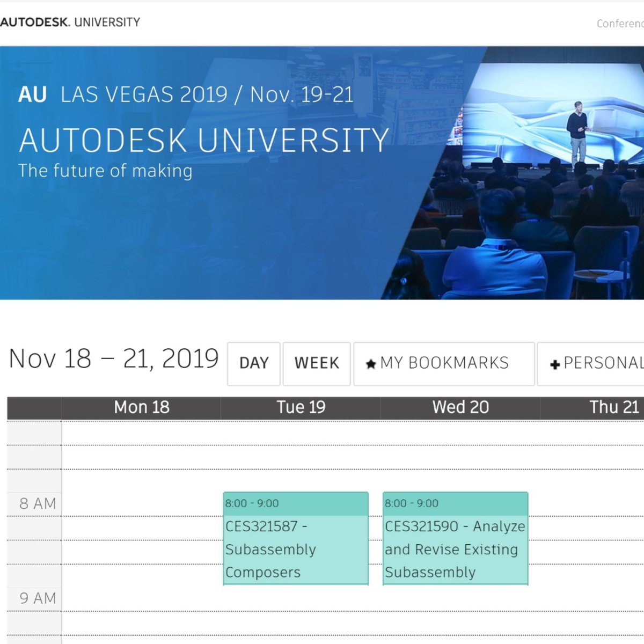Open the Conference menu link
The height and width of the screenshot is (644, 644).
pos(620,24)
